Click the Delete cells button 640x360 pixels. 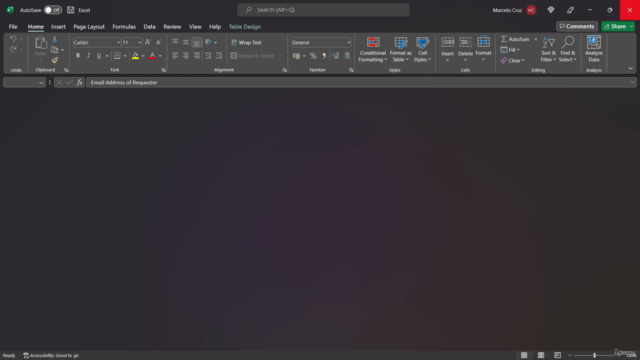(465, 49)
